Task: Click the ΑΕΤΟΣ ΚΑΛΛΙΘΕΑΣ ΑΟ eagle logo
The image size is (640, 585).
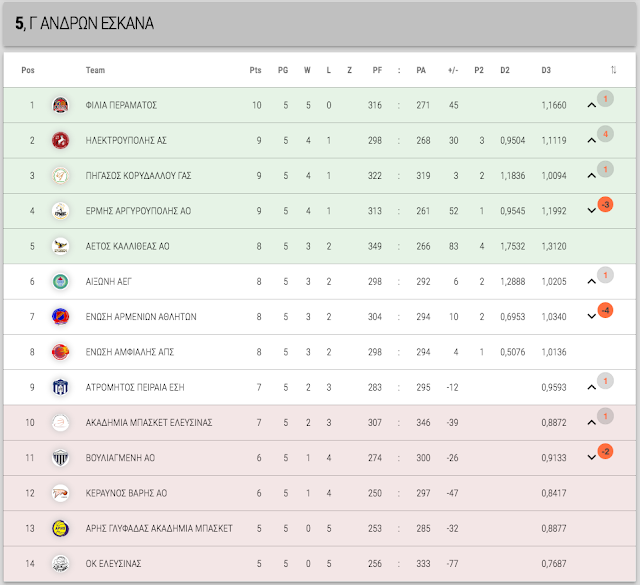Action: click(x=60, y=246)
